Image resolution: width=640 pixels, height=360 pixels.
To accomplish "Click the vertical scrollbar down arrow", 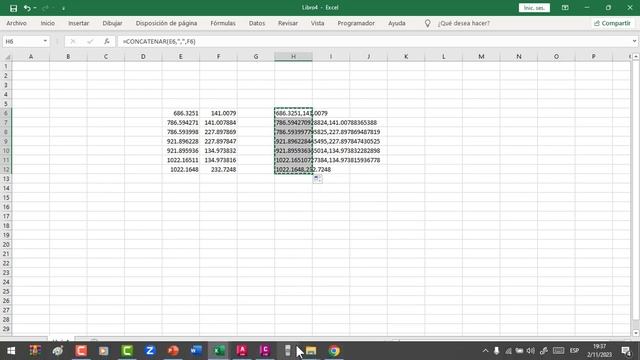I will pyautogui.click(x=636, y=333).
